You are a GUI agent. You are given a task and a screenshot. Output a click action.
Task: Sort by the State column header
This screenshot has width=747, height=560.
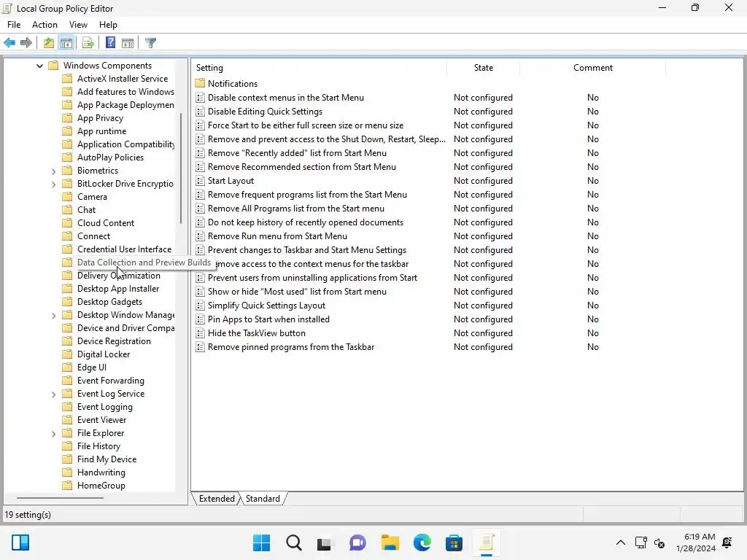coord(483,68)
